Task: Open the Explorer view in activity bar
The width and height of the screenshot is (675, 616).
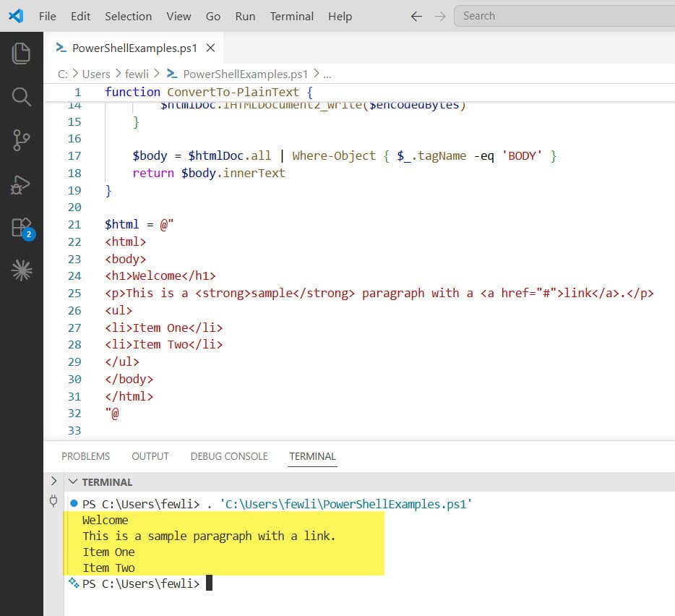Action: (x=21, y=54)
